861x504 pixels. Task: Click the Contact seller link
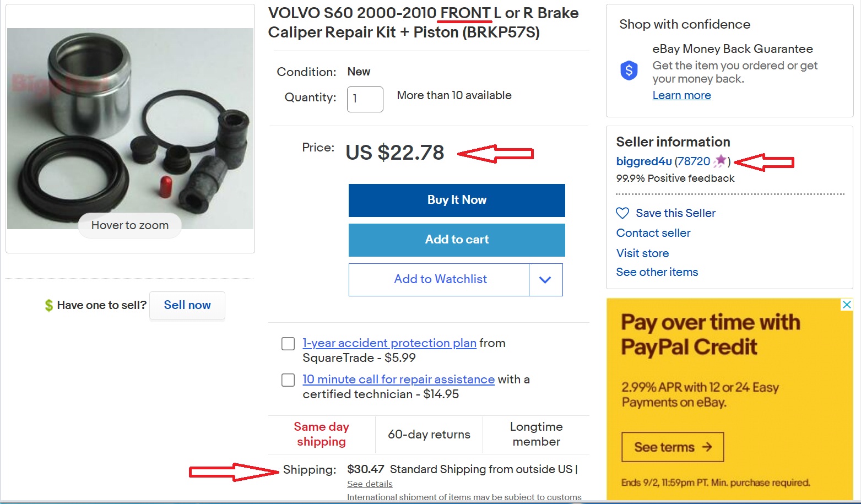[x=653, y=233]
